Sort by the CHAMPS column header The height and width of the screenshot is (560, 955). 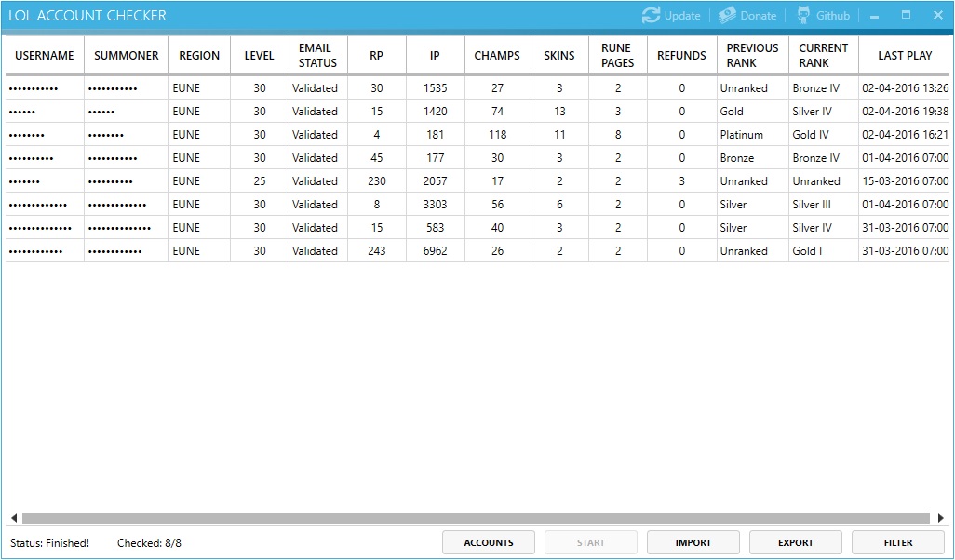click(497, 56)
